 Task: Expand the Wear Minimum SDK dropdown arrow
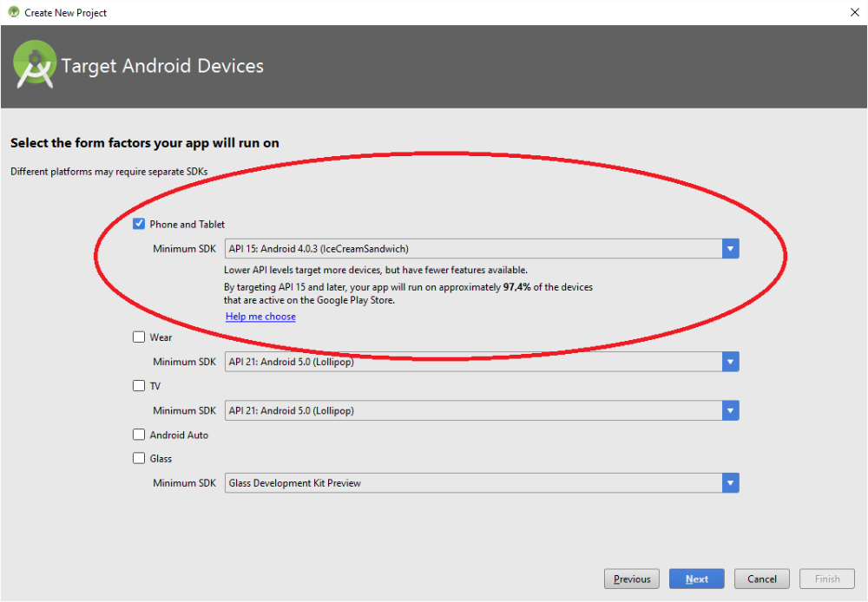(730, 362)
